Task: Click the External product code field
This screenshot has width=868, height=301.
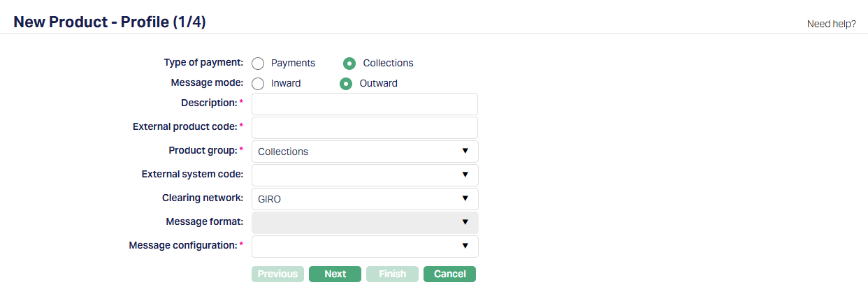Action: (364, 128)
